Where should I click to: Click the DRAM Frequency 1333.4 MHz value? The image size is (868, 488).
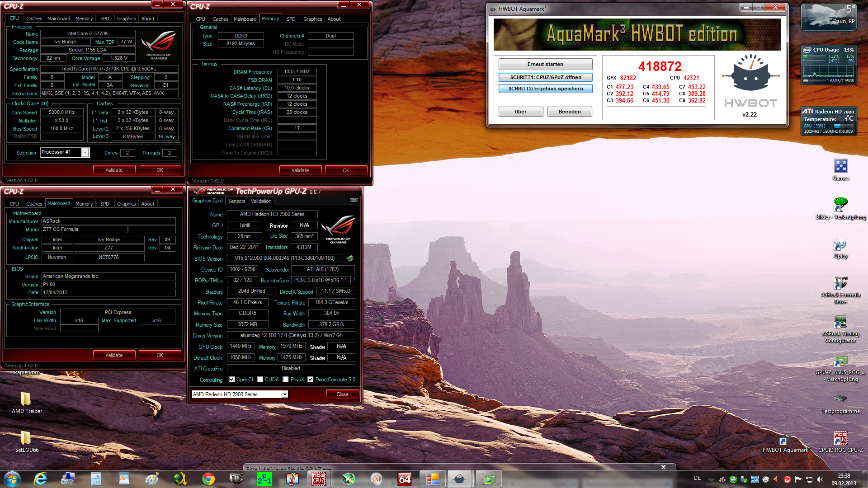(297, 71)
